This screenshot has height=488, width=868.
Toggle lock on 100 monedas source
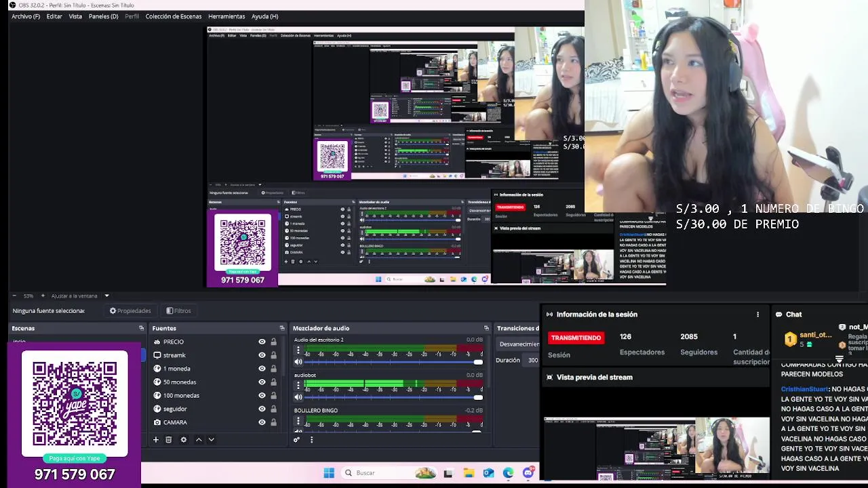[x=274, y=395]
